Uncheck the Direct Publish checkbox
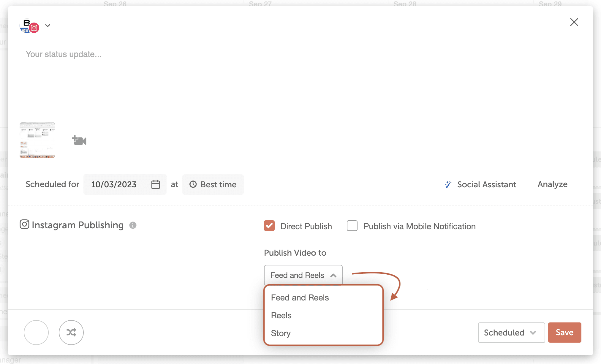Image resolution: width=601 pixels, height=364 pixels. pyautogui.click(x=269, y=226)
